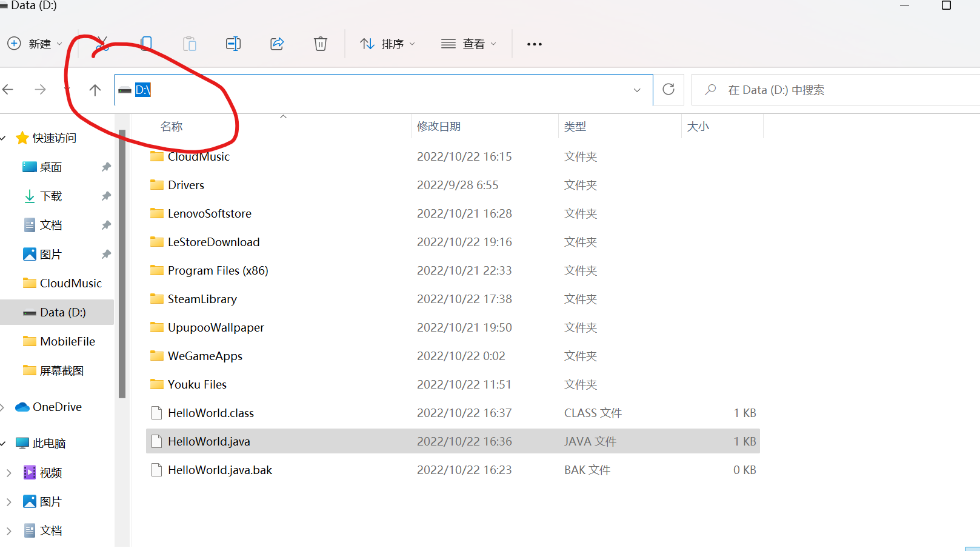Screen dimensions: 980x551
Task: Expand Documents (文档) node under This PC
Action: tap(8, 530)
